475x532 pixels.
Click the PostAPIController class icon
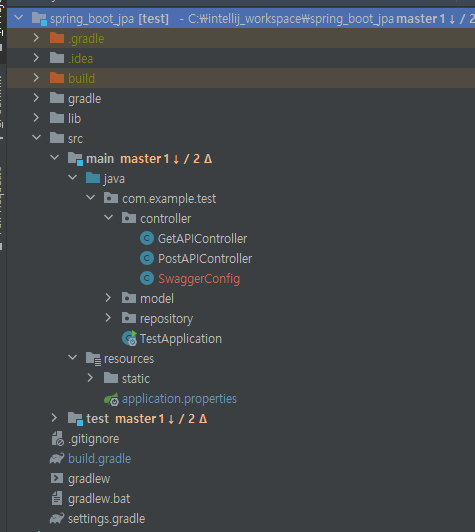click(x=147, y=259)
